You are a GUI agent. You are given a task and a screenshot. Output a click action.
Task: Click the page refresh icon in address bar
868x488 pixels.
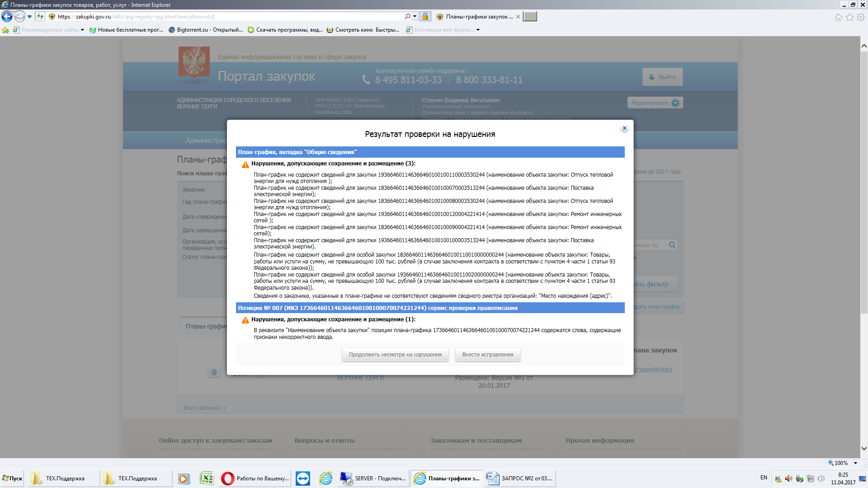pos(40,17)
